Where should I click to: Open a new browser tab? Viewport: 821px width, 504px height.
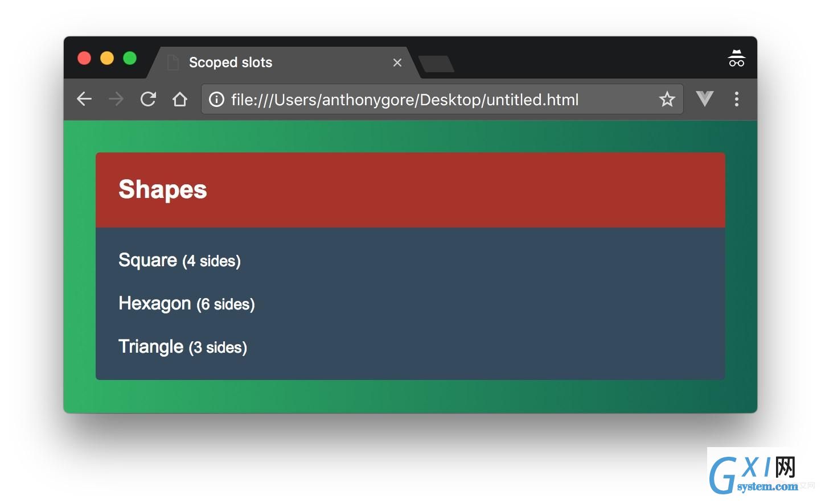(x=437, y=64)
